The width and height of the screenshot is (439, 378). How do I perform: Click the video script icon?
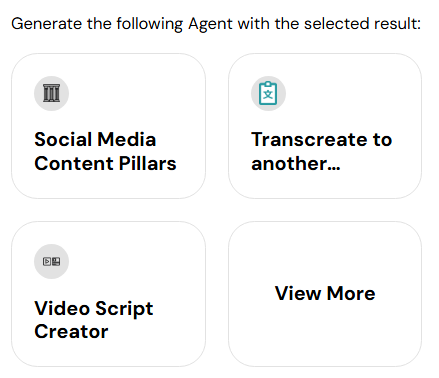point(51,262)
